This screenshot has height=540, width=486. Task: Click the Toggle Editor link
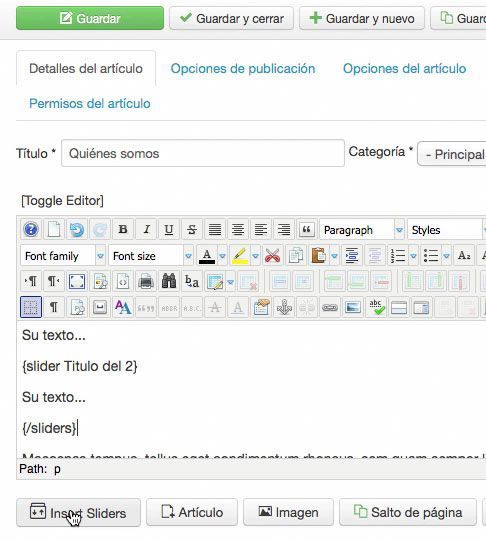(62, 200)
